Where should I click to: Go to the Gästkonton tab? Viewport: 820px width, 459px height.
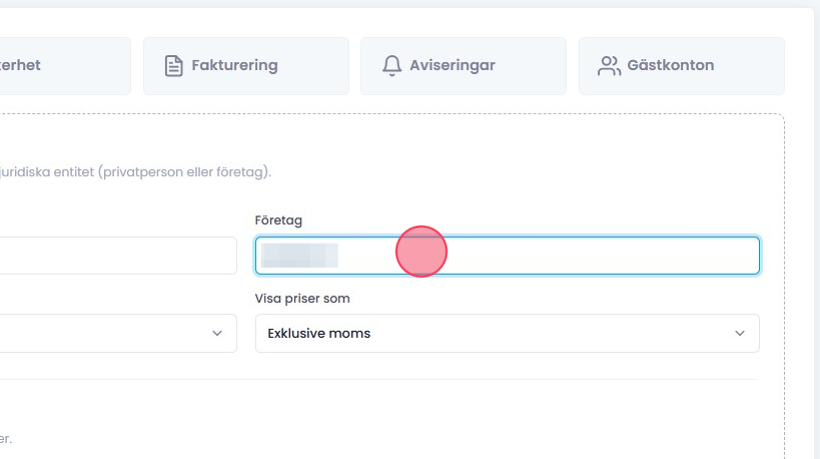point(681,66)
